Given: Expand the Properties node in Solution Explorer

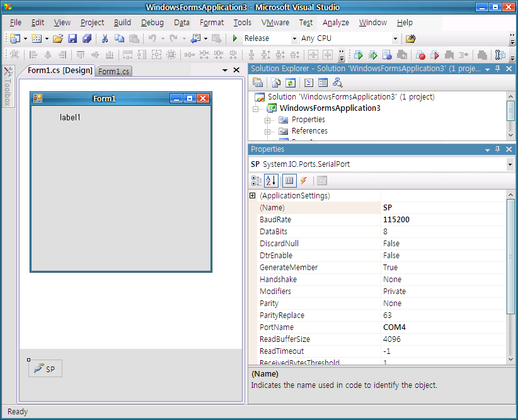Looking at the screenshot, I should tap(267, 120).
